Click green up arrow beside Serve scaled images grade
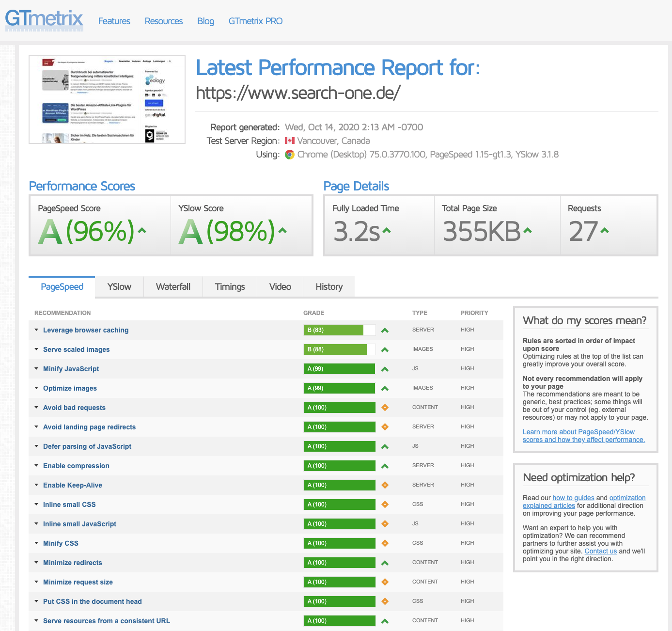Image resolution: width=672 pixels, height=631 pixels. tap(385, 349)
